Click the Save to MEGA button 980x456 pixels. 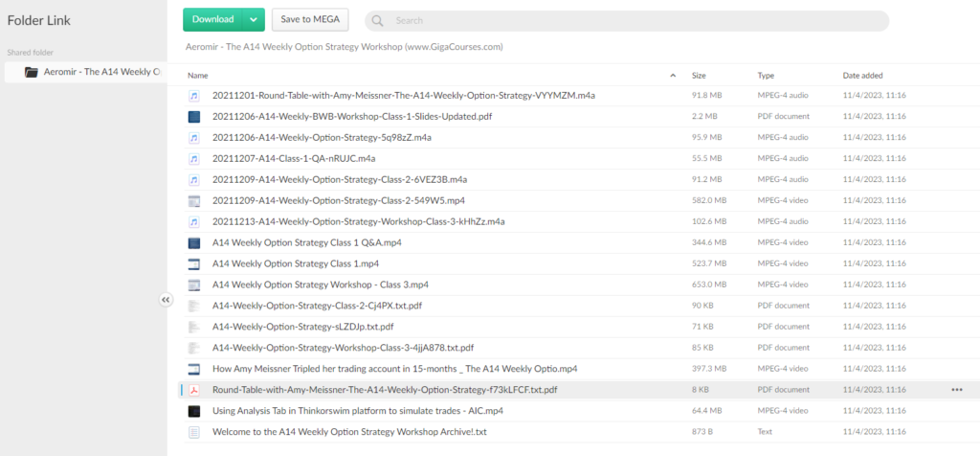(x=310, y=19)
